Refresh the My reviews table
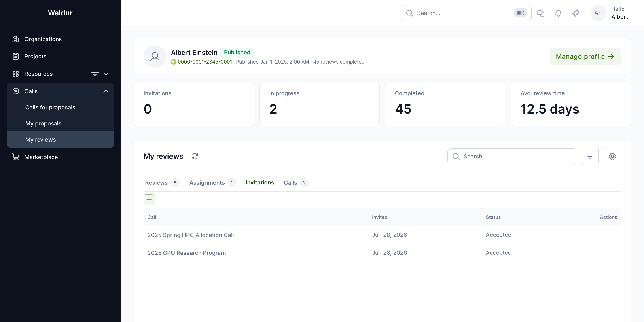This screenshot has width=644, height=322. 195,156
